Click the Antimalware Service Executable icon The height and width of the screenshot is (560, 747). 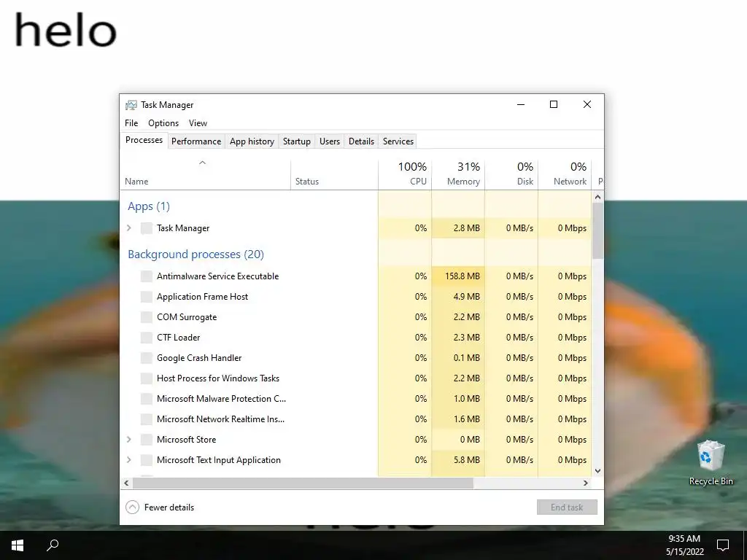pos(147,276)
